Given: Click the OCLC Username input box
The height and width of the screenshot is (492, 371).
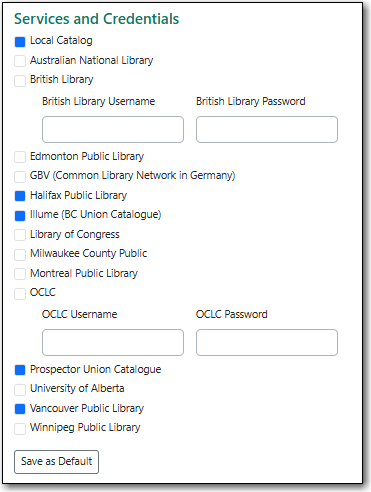Looking at the screenshot, I should [x=113, y=342].
